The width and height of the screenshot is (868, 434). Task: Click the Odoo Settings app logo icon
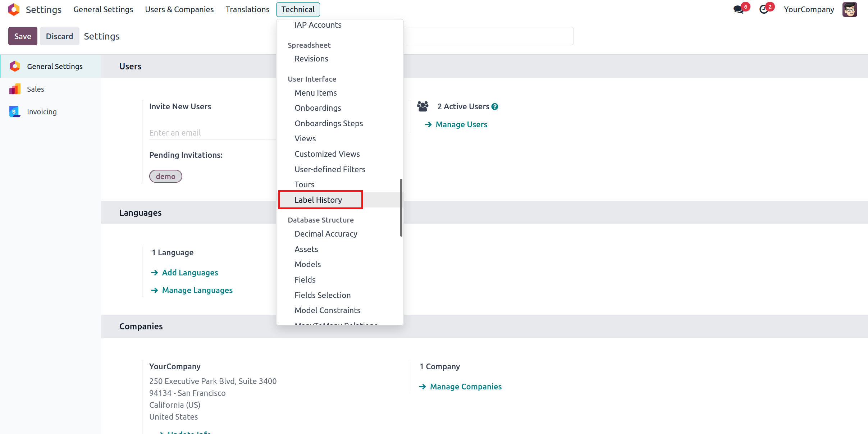tap(14, 9)
